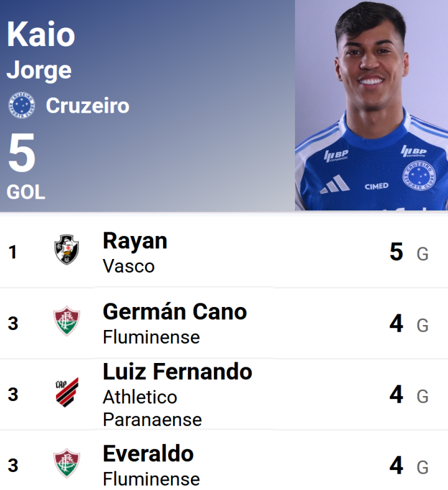Screen dimensions: 448x490
Task: Click the rank number 1 beside Rayan
Action: click(x=13, y=252)
